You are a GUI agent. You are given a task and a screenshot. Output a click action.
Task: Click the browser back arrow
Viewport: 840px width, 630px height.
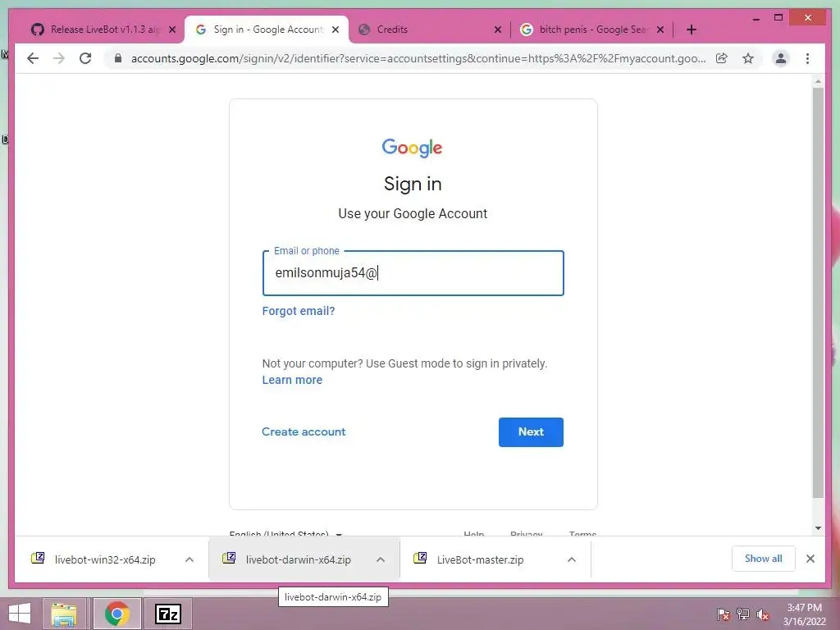coord(33,58)
